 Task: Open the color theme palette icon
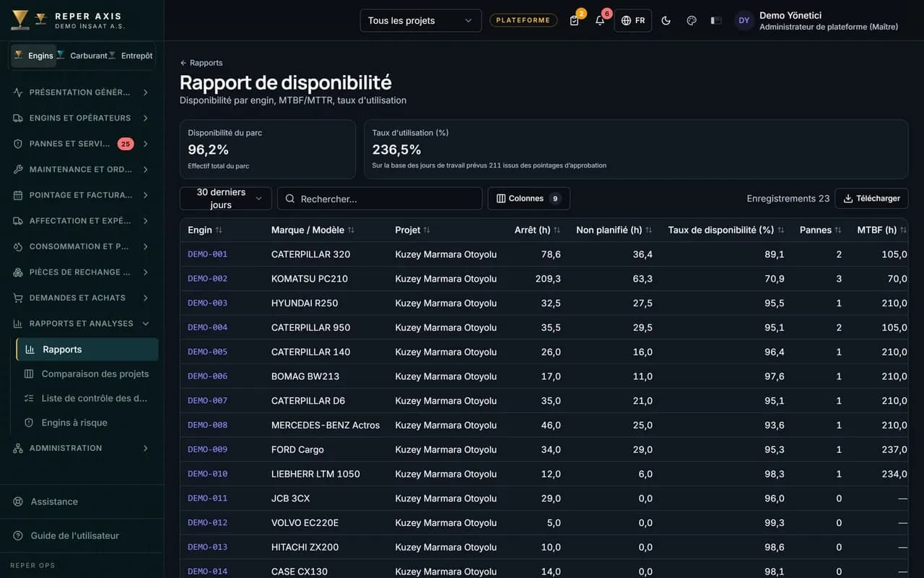click(x=692, y=20)
